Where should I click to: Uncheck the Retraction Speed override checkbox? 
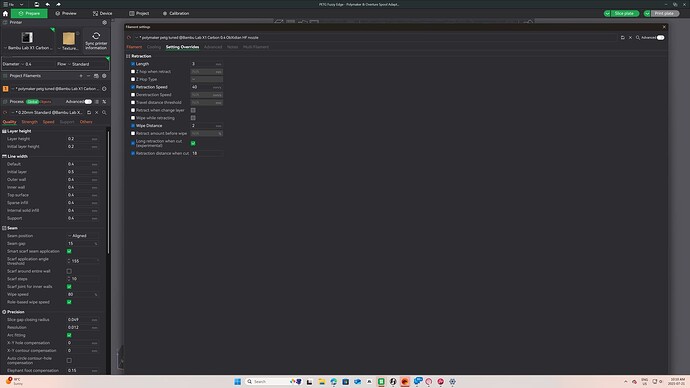[133, 87]
